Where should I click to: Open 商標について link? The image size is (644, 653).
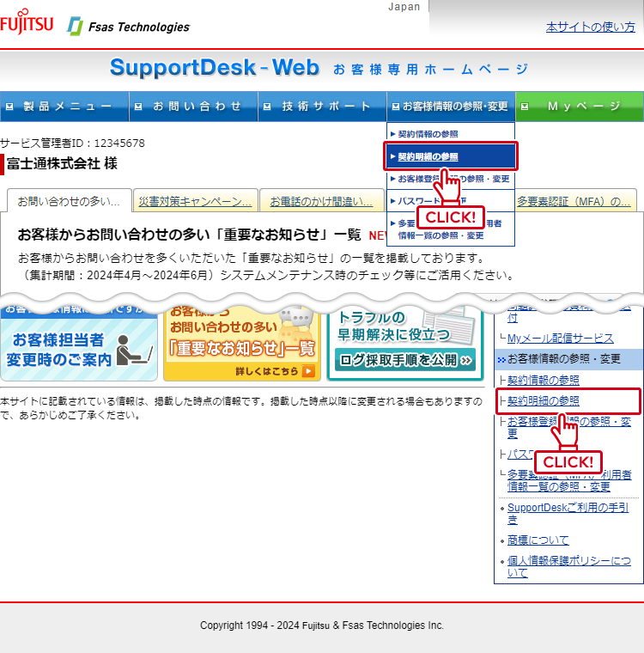click(x=538, y=540)
